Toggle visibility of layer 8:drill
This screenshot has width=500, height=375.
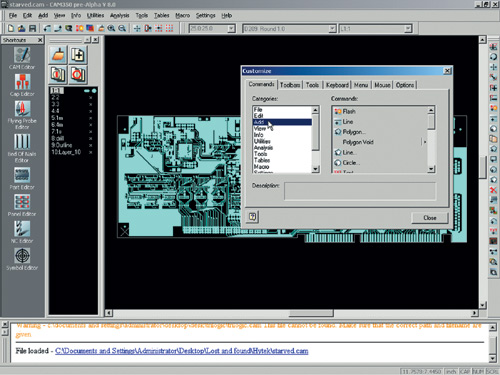(90, 139)
